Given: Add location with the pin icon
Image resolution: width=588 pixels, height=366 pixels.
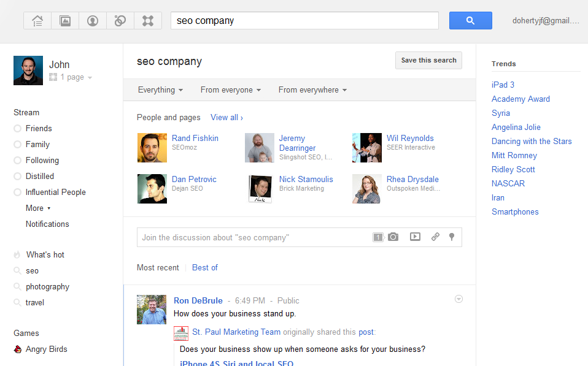Looking at the screenshot, I should coord(452,237).
